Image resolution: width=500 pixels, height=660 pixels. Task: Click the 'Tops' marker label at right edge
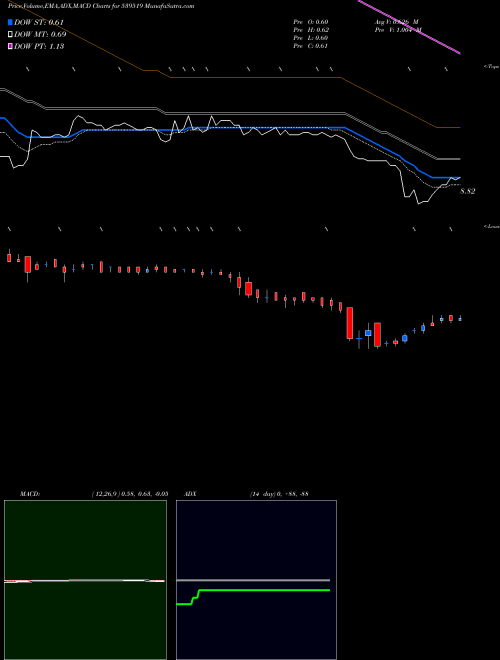click(492, 67)
